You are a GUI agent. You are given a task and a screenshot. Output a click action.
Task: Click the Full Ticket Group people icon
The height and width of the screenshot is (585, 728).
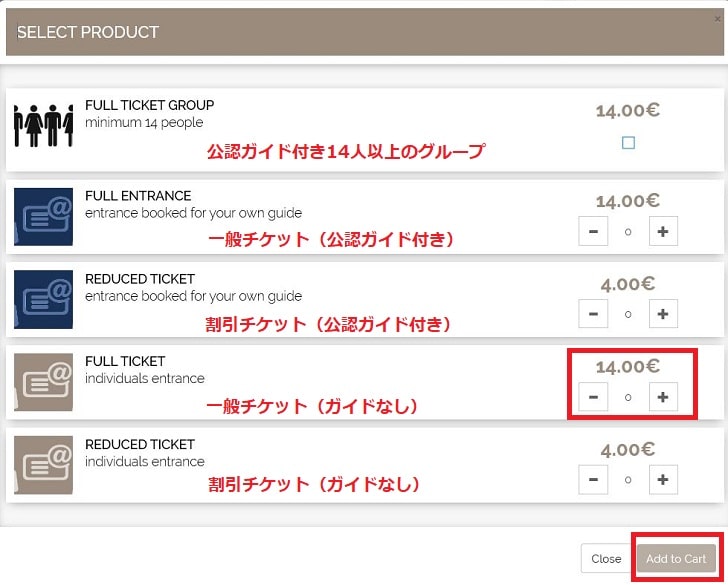[43, 126]
